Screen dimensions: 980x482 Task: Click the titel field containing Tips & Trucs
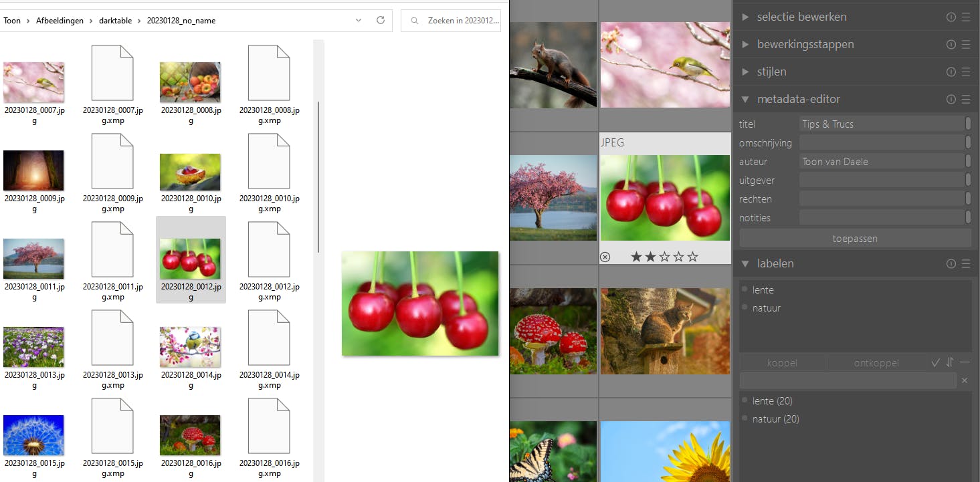tap(882, 124)
